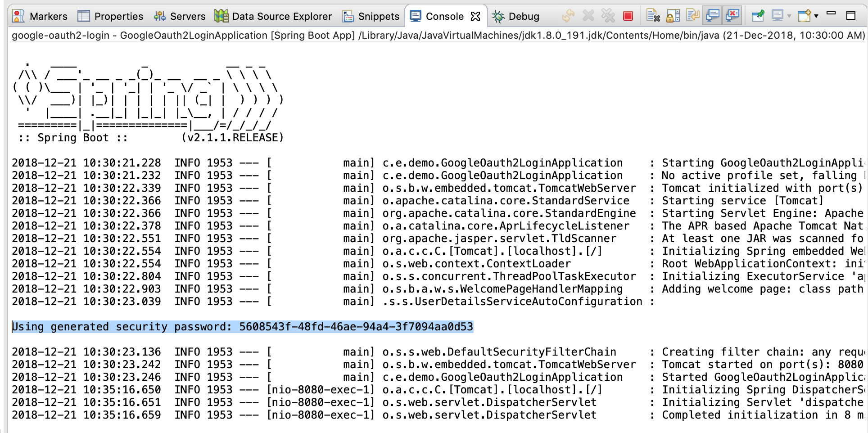Image resolution: width=868 pixels, height=433 pixels.
Task: Click the DefaultSecurityFilterChain log line
Action: (x=438, y=352)
